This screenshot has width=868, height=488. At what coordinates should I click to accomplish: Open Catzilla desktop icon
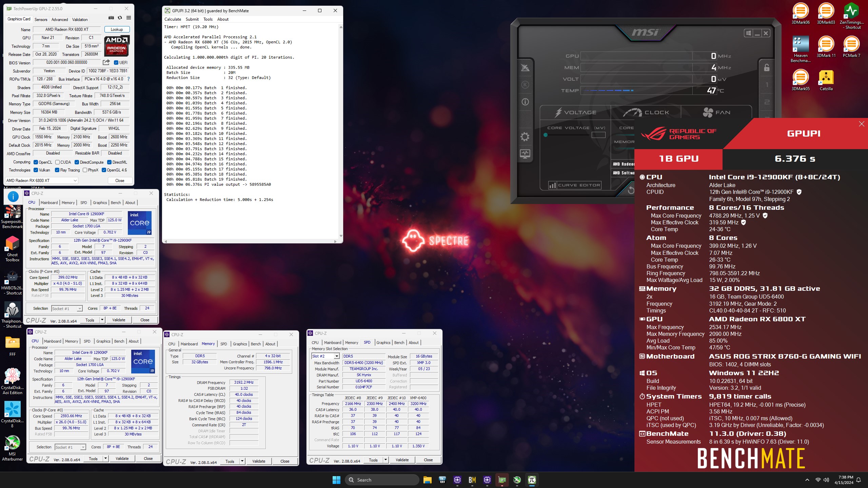click(826, 80)
